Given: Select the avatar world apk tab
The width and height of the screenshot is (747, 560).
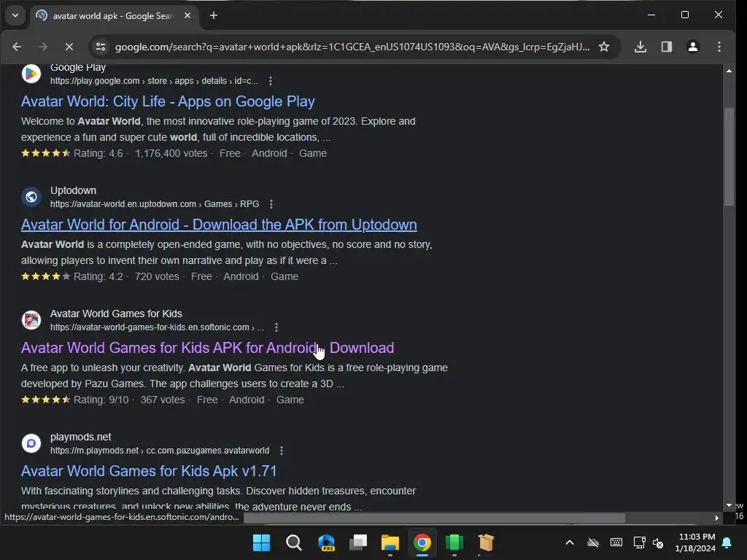Looking at the screenshot, I should pos(114,16).
